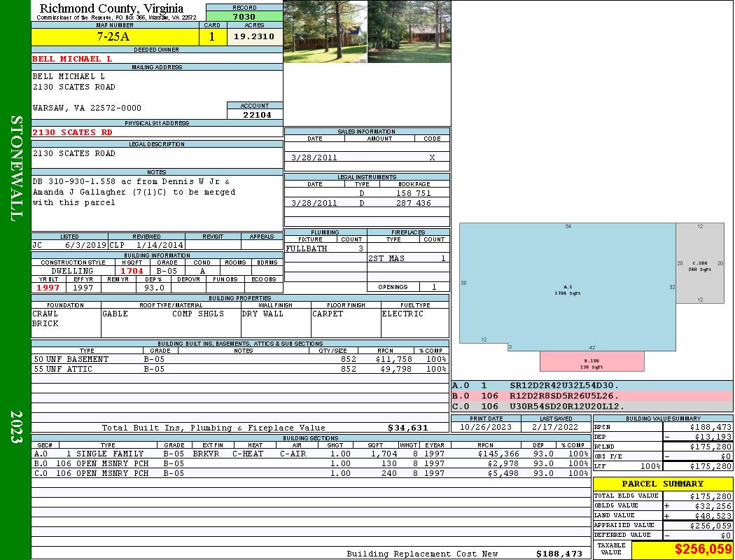Click building section A.0 SINGLE FAMILY row
The height and width of the screenshot is (560, 735).
click(x=311, y=454)
